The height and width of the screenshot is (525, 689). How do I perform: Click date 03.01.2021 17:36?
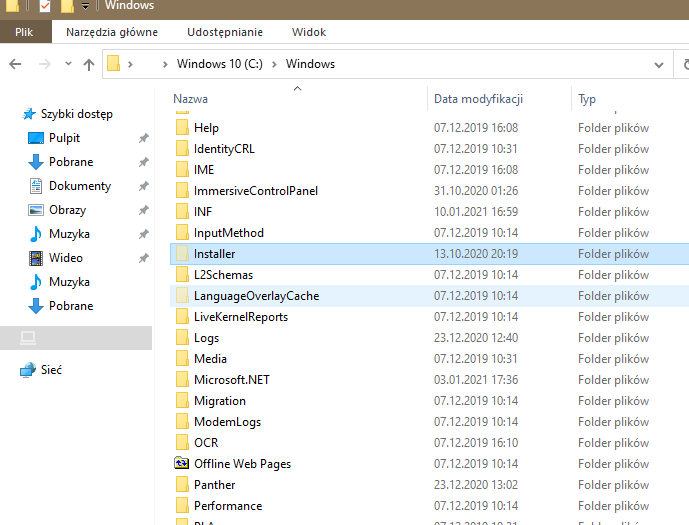pos(476,380)
